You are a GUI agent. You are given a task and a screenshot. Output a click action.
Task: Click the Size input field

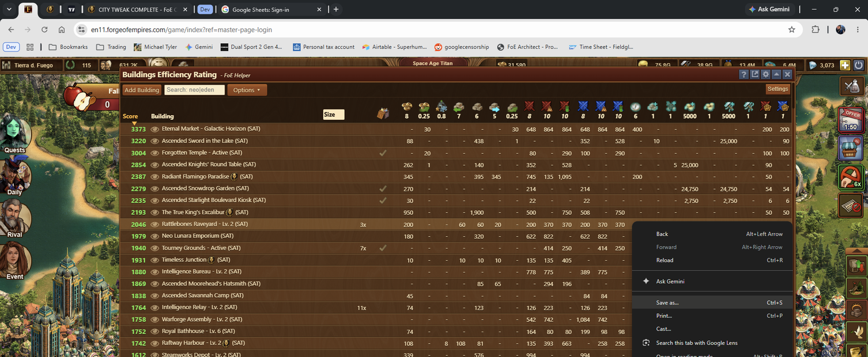(334, 115)
